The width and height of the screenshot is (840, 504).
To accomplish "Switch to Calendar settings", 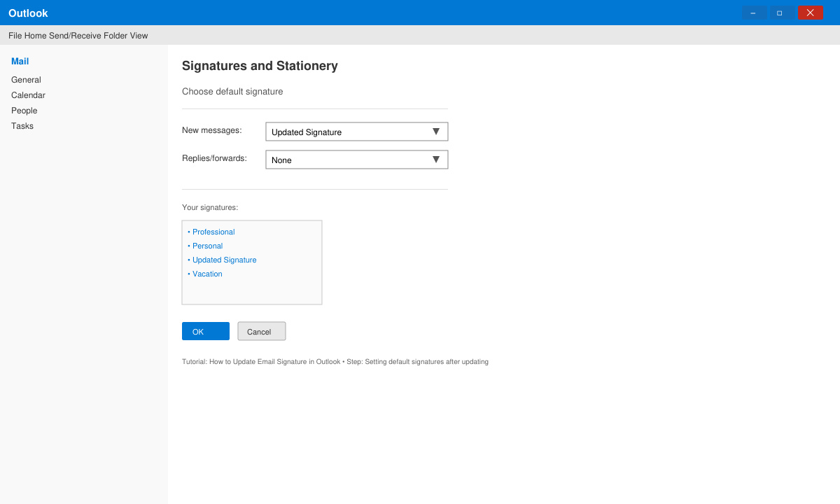I will pyautogui.click(x=28, y=95).
